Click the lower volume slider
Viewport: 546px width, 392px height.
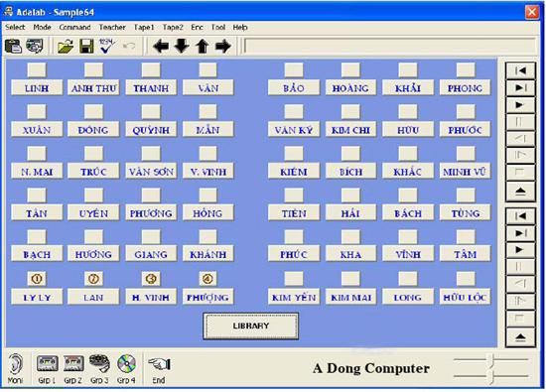point(491,376)
